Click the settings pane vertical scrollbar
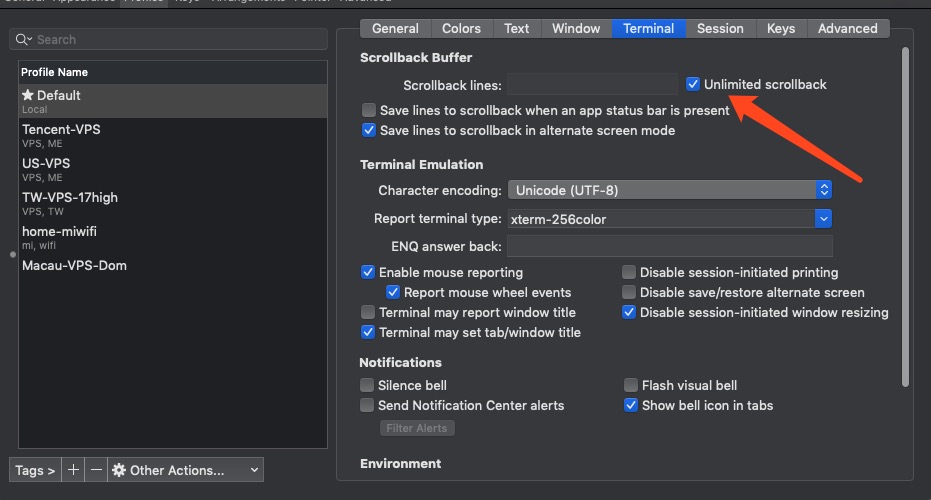The image size is (931, 500). 905,217
